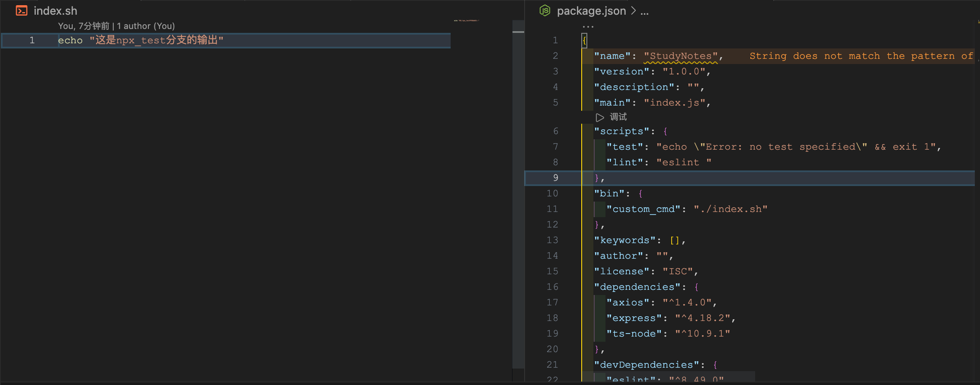
Task: Click the echo command in index.sh
Action: coord(70,40)
